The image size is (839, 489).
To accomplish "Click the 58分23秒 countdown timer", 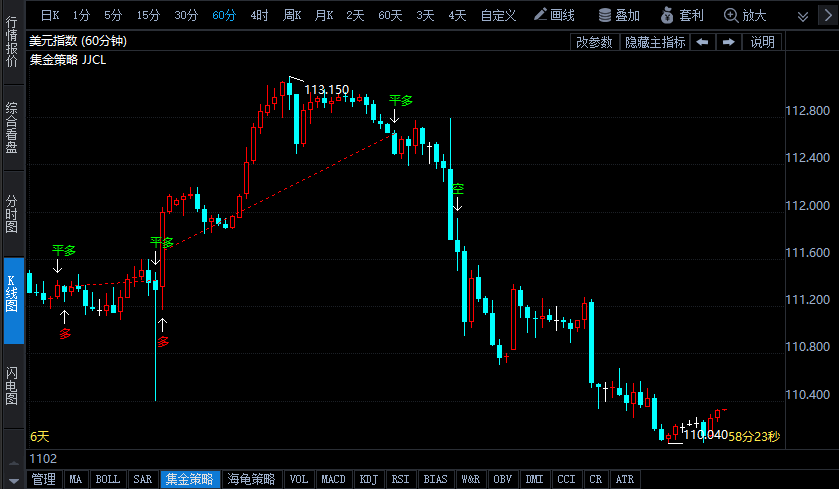I will pyautogui.click(x=754, y=437).
